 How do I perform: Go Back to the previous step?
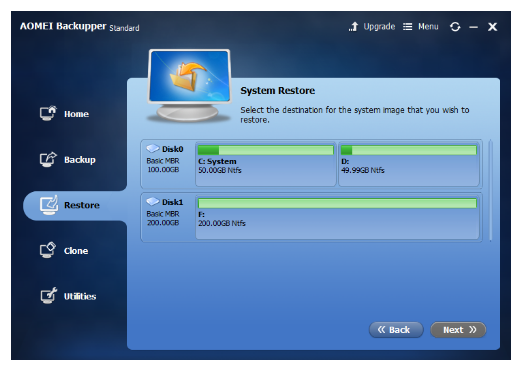pyautogui.click(x=396, y=330)
